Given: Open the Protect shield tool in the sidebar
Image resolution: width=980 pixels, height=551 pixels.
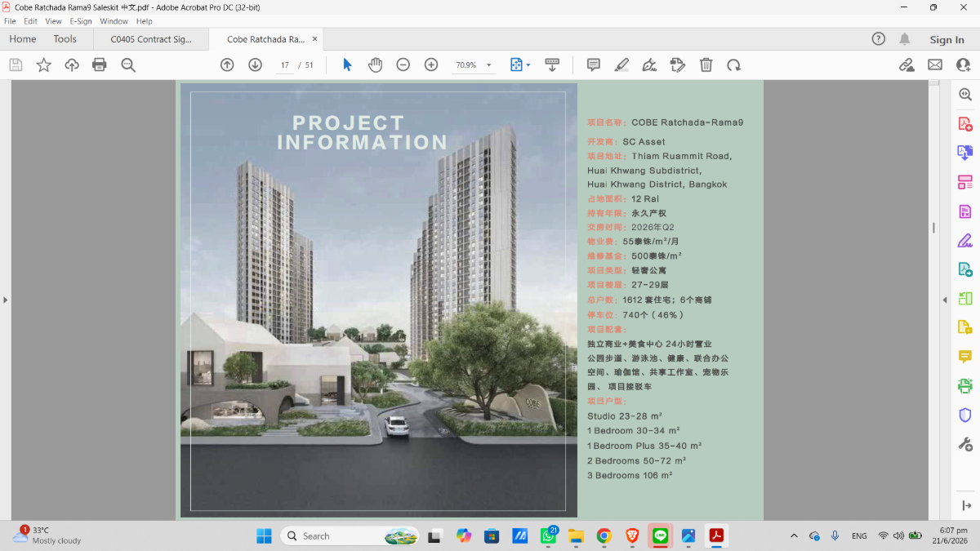Looking at the screenshot, I should point(964,415).
